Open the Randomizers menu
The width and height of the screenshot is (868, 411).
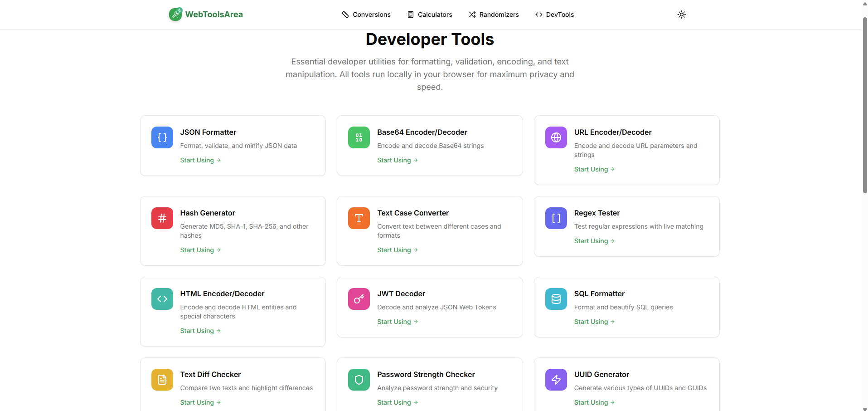pos(494,15)
